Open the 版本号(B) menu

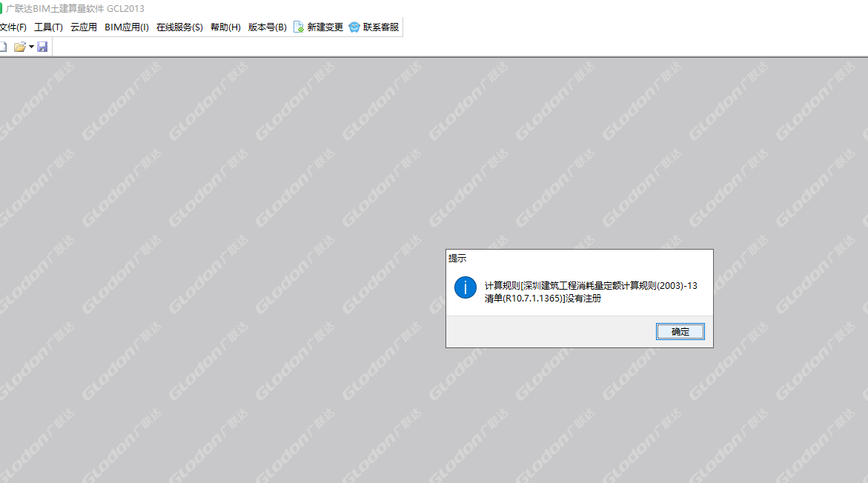[x=268, y=27]
